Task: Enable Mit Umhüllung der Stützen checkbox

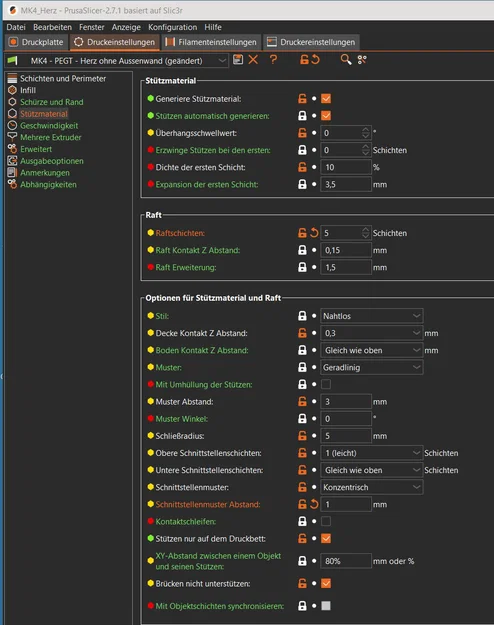Action: pos(326,384)
